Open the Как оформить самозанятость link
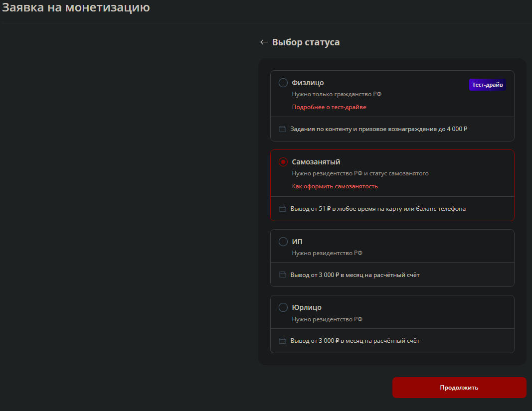The height and width of the screenshot is (411, 532). coord(335,186)
